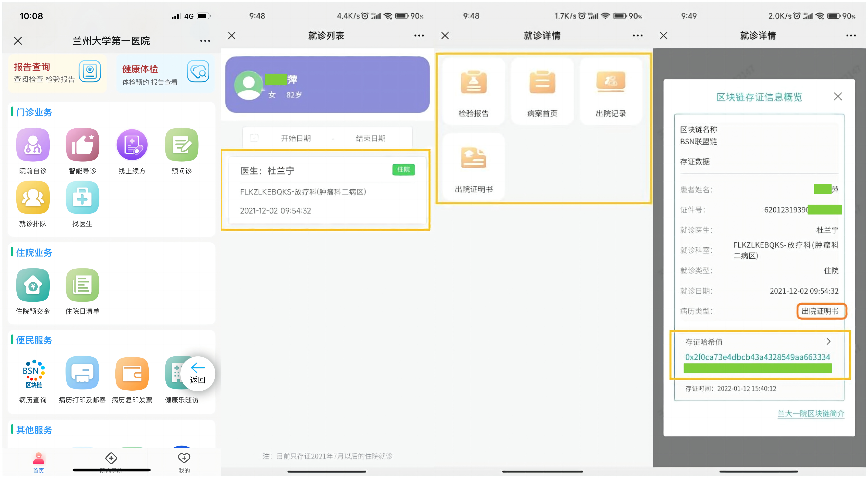
Task: Close the 区块链存证信息概览 dialog
Action: (838, 97)
